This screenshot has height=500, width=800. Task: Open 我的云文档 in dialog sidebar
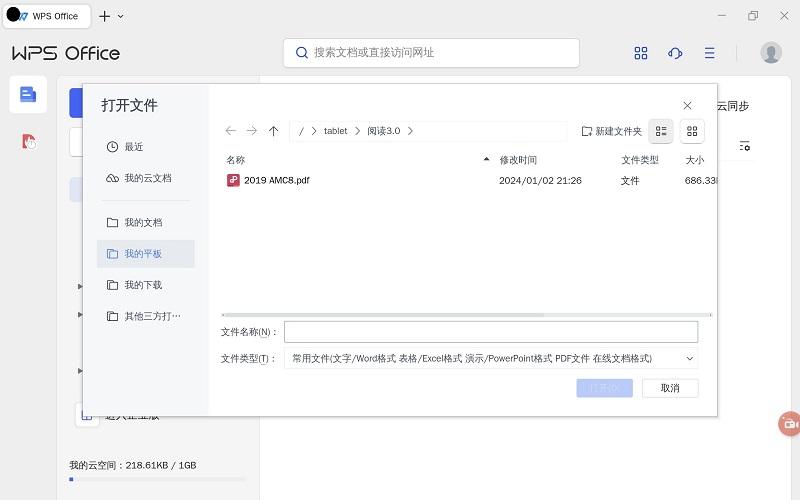[147, 178]
